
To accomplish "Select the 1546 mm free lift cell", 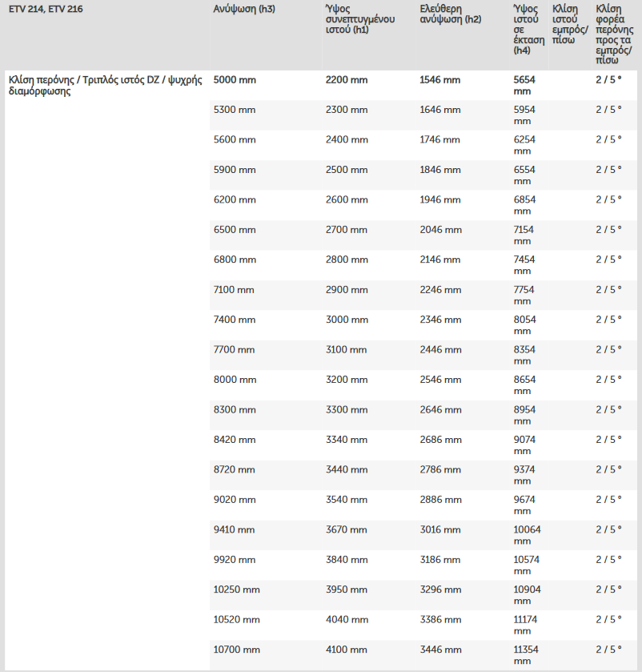I will [x=440, y=80].
